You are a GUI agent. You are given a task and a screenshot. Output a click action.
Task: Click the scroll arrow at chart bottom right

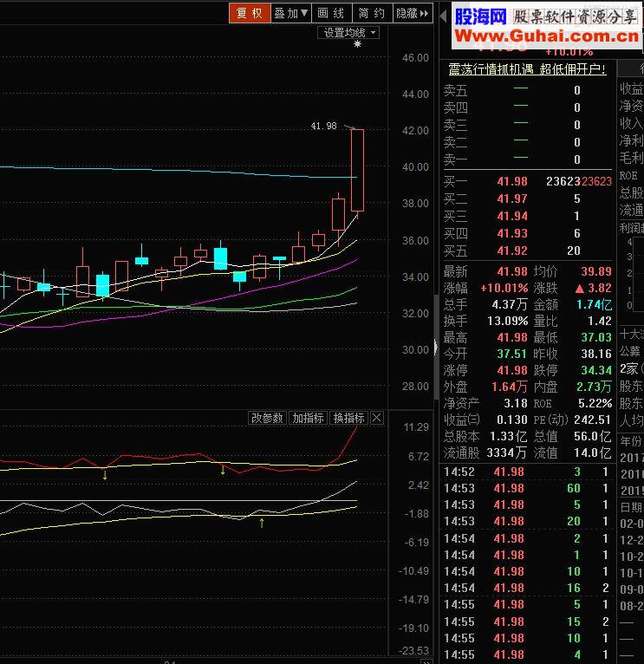click(x=426, y=661)
